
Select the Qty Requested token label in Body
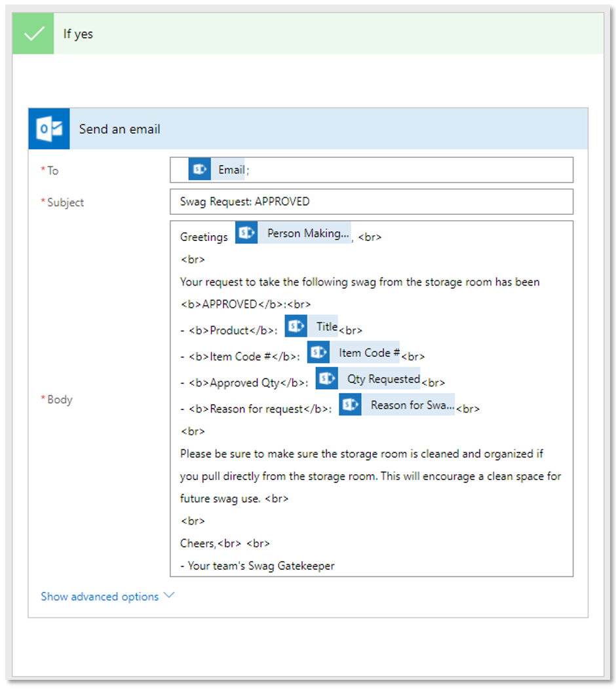[x=383, y=379]
